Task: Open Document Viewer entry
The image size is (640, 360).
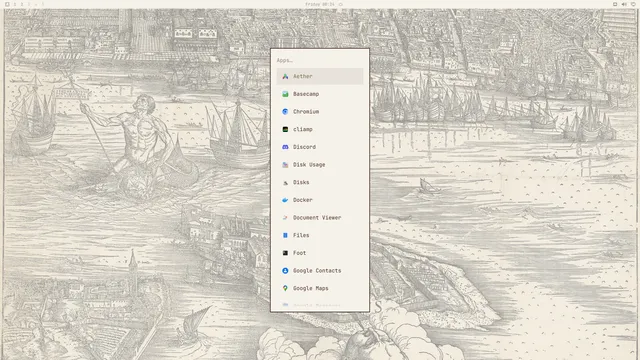Action: point(320,218)
